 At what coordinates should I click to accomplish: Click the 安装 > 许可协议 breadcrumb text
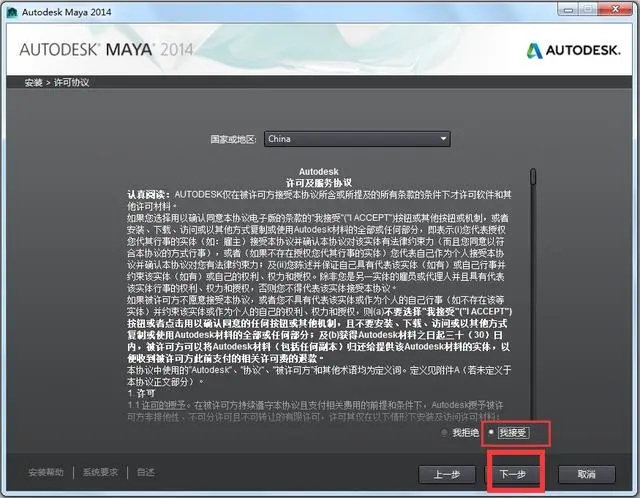(57, 82)
